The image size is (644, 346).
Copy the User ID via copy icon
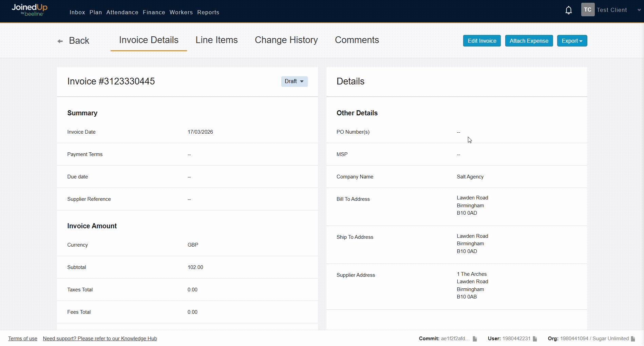535,339
